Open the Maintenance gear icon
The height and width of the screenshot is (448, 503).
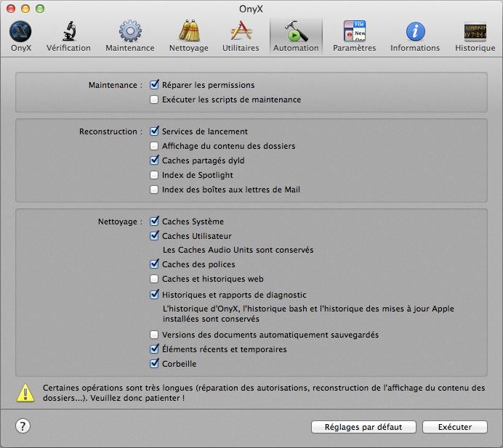130,31
